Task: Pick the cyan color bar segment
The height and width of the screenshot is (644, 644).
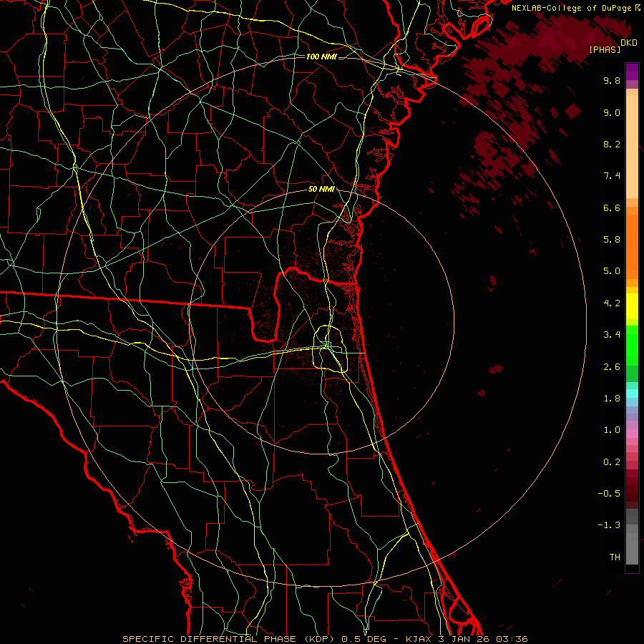Action: click(x=632, y=393)
